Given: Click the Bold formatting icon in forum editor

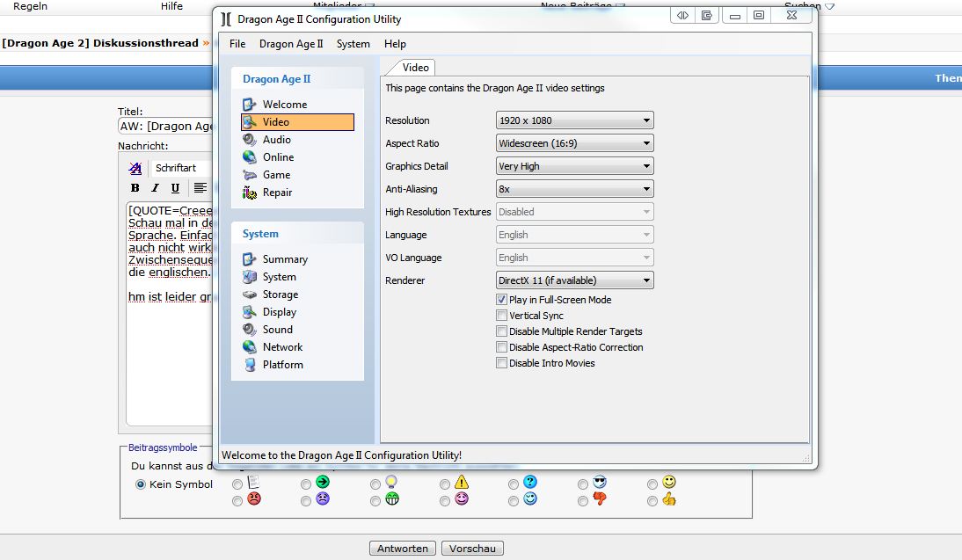Looking at the screenshot, I should click(x=135, y=187).
